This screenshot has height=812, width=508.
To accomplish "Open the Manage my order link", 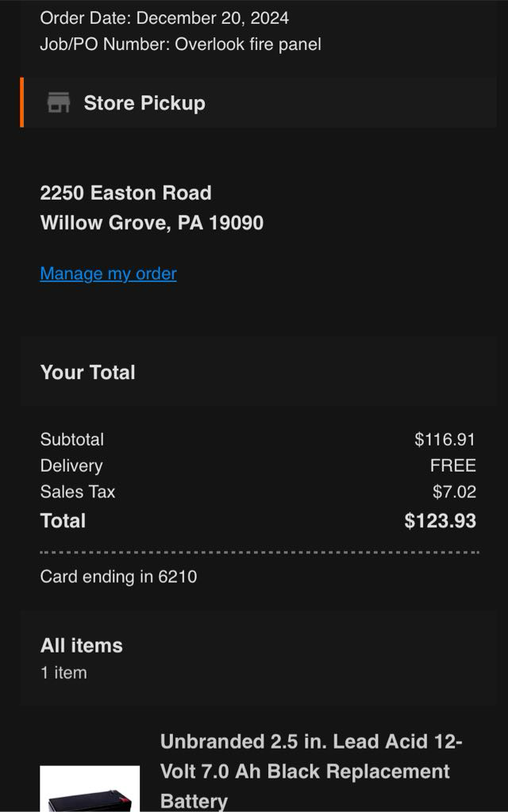I will (109, 274).
